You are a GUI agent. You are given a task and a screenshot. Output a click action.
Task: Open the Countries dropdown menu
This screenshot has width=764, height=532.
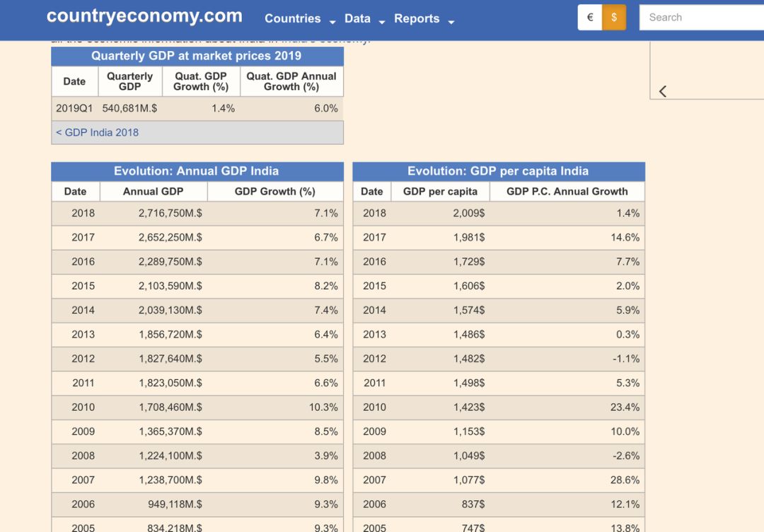(x=300, y=18)
